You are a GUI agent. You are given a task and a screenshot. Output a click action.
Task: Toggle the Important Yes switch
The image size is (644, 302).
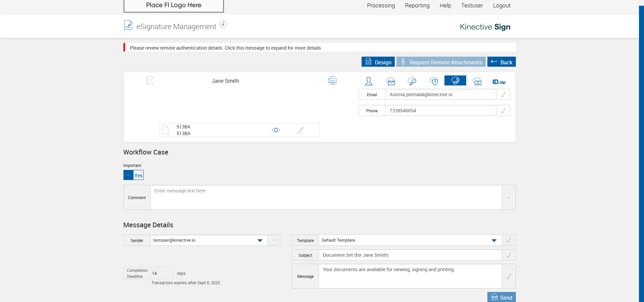click(x=133, y=175)
